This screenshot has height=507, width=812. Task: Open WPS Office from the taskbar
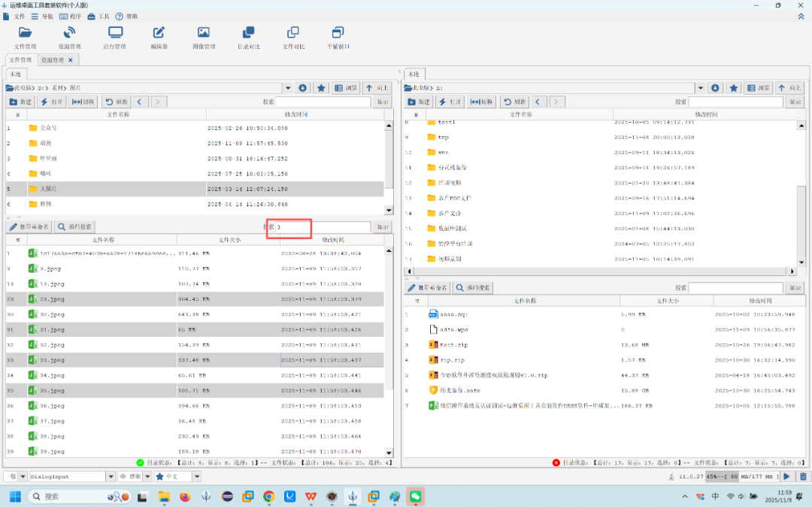[311, 496]
